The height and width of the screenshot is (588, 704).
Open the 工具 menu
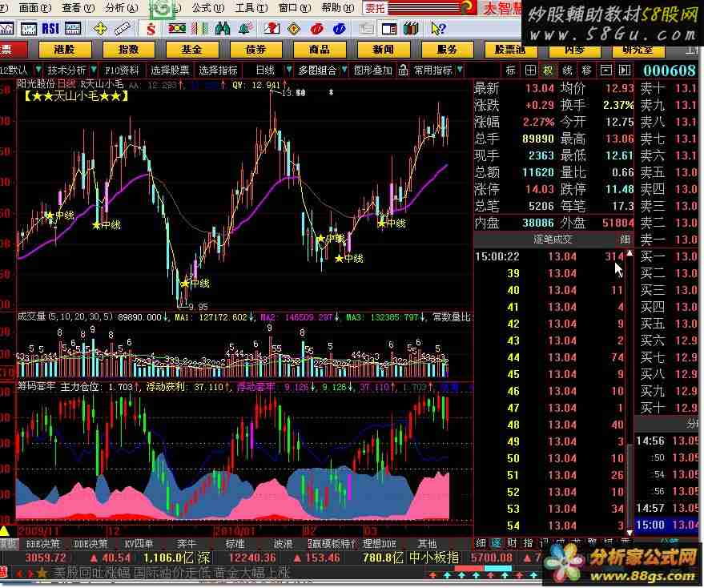point(251,8)
